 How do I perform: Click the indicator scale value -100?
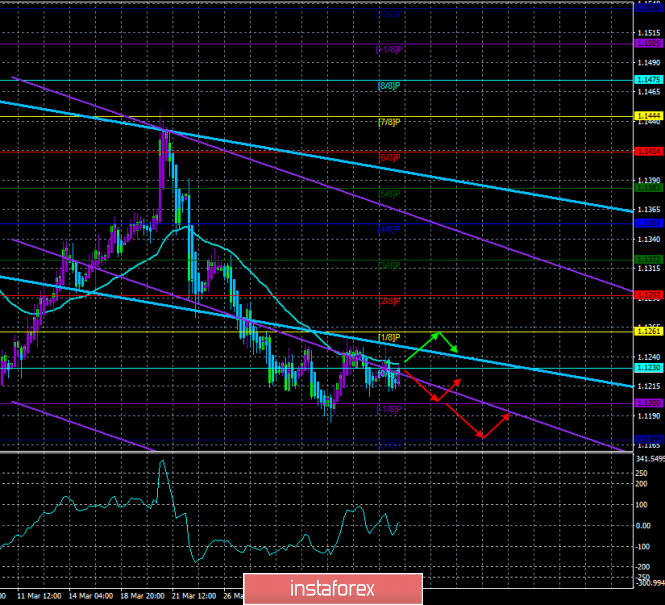(643, 547)
